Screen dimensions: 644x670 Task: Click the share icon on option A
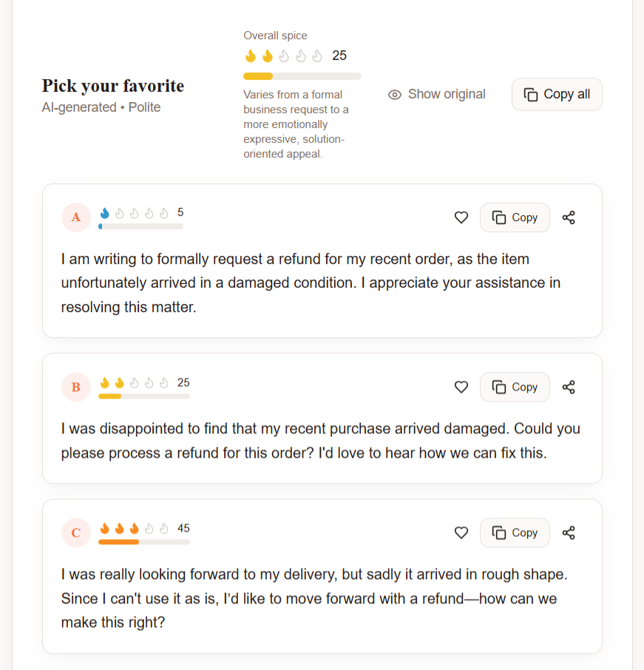tap(569, 217)
